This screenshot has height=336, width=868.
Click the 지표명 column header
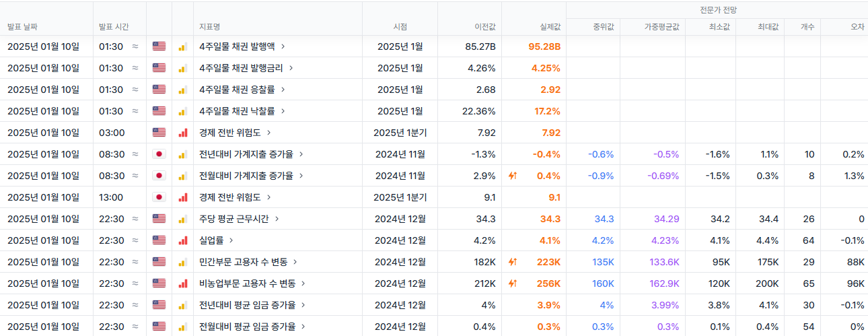[x=210, y=27]
